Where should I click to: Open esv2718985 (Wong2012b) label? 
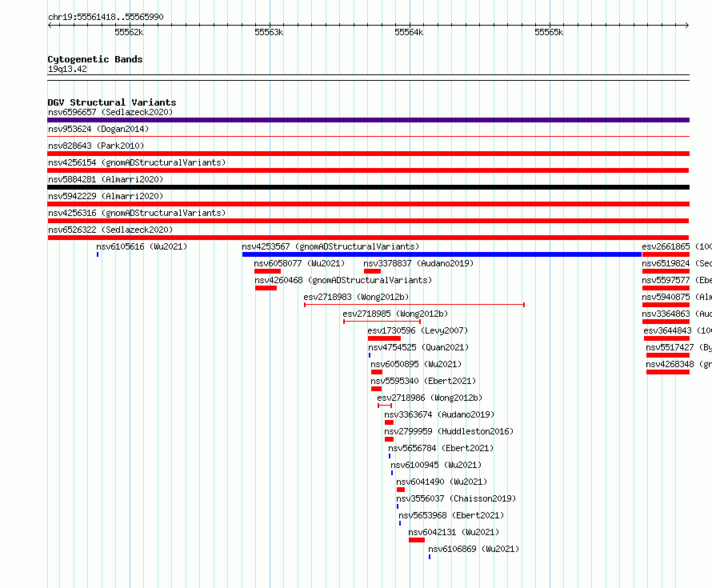coord(395,314)
